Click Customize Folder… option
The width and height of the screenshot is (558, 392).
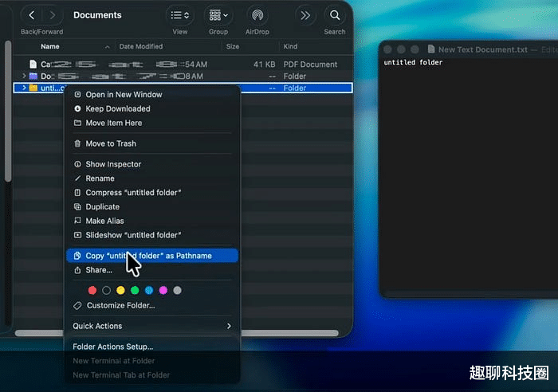pyautogui.click(x=120, y=305)
